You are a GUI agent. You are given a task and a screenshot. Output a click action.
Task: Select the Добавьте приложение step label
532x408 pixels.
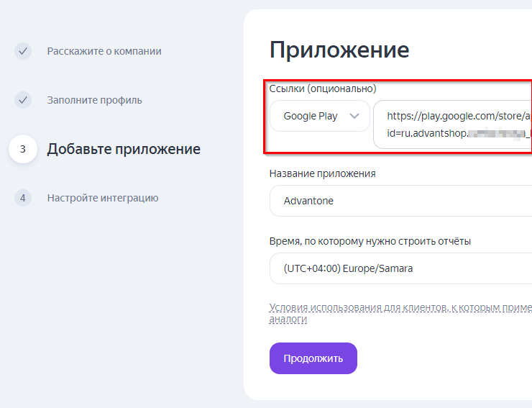[124, 149]
